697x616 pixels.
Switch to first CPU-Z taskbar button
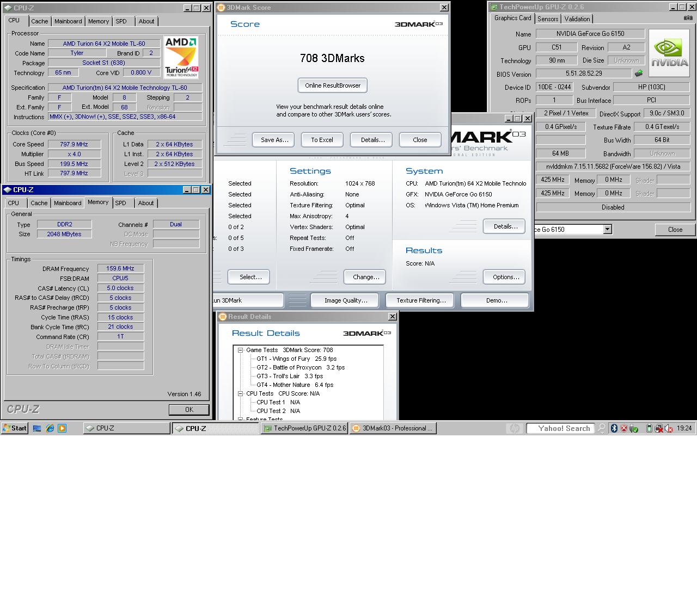click(x=126, y=428)
